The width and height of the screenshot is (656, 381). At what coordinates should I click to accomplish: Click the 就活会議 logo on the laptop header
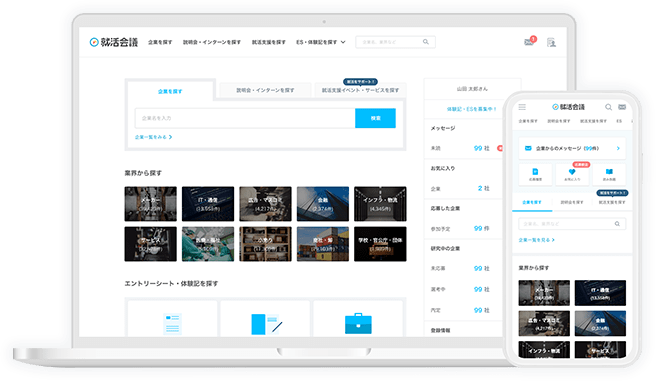pos(114,42)
